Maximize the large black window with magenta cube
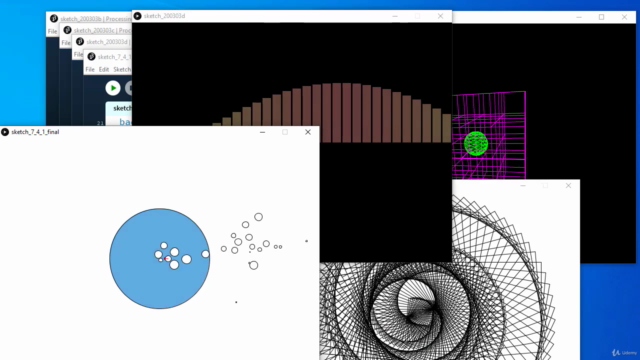Image resolution: width=640 pixels, height=360 pixels. (601, 17)
